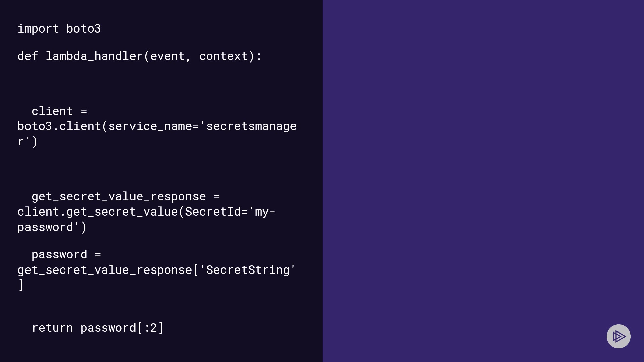The width and height of the screenshot is (644, 362).
Task: Click the "context" parameter
Action: coord(223,56)
